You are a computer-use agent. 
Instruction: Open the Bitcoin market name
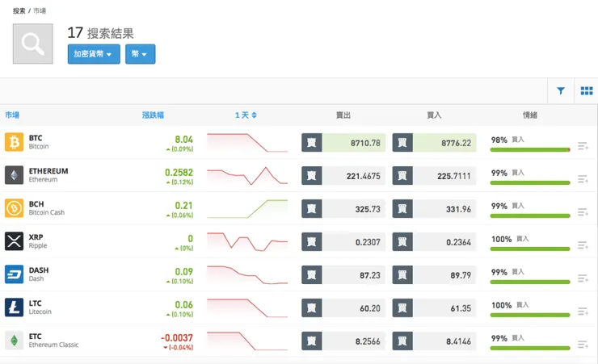coord(39,147)
